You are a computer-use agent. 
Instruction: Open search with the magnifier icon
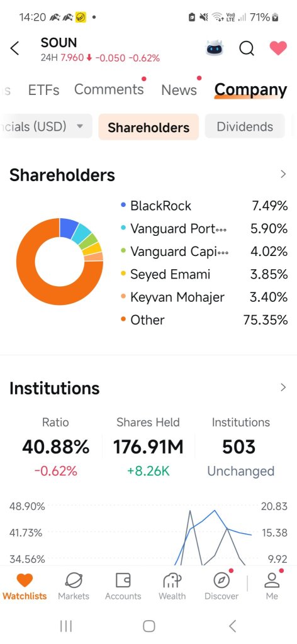[247, 48]
